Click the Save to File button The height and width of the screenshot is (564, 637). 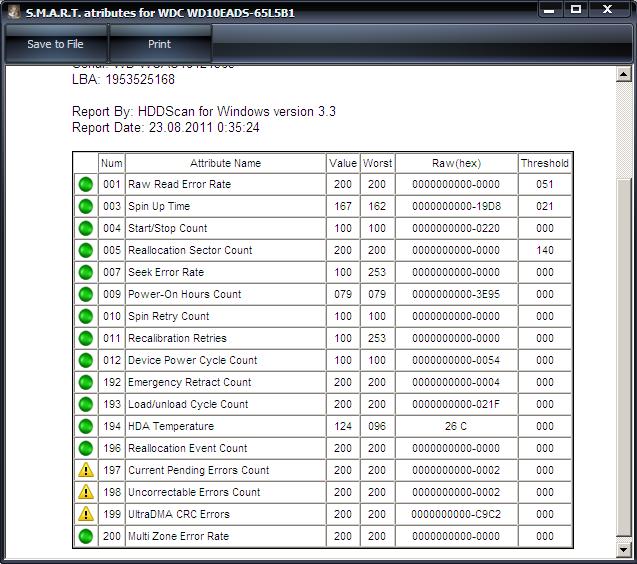coord(55,44)
